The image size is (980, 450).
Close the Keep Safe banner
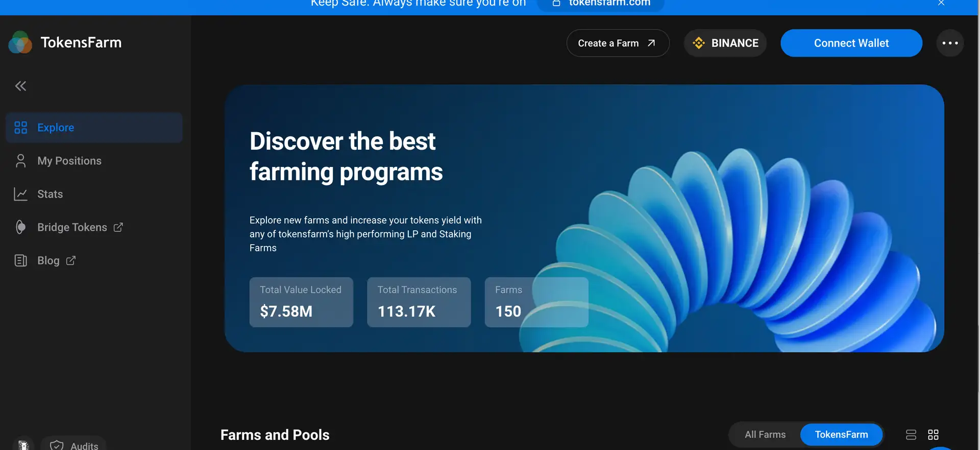pos(941,3)
